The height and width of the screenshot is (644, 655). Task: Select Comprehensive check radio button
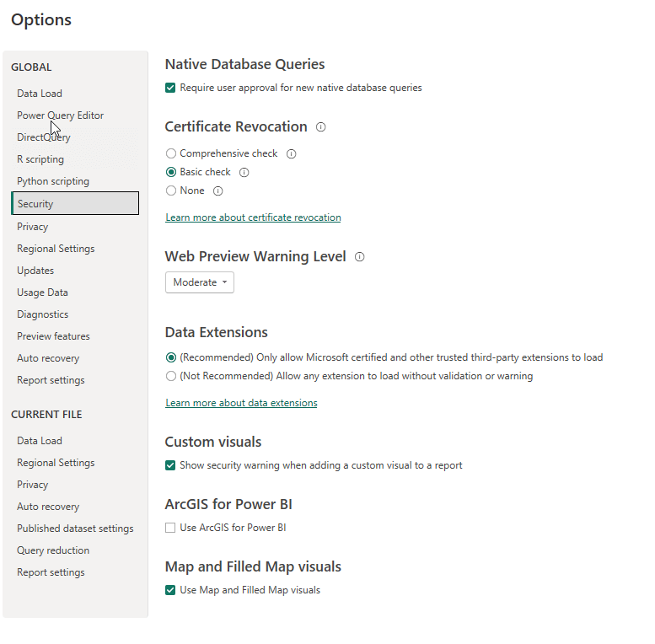[x=171, y=154]
